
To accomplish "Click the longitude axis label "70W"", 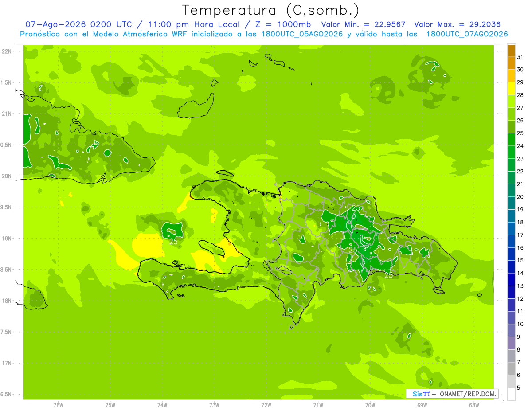I will (370, 405).
